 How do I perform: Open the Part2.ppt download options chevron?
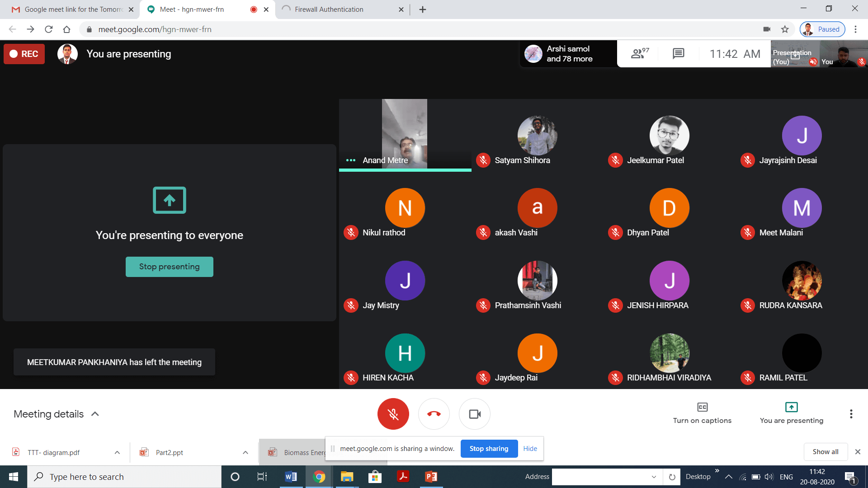(245, 452)
